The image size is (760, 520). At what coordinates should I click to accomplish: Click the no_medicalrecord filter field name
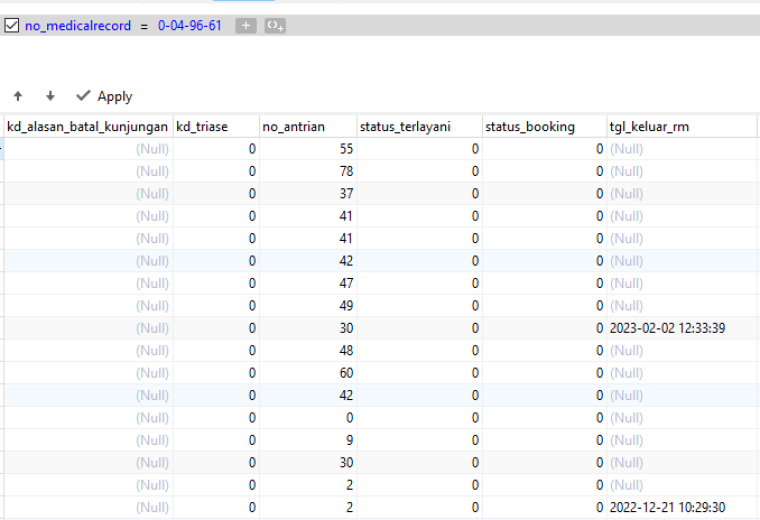(78, 25)
